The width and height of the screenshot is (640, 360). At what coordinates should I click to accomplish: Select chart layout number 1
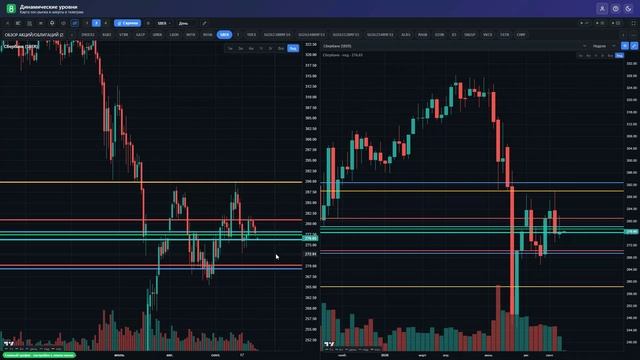coord(87,23)
